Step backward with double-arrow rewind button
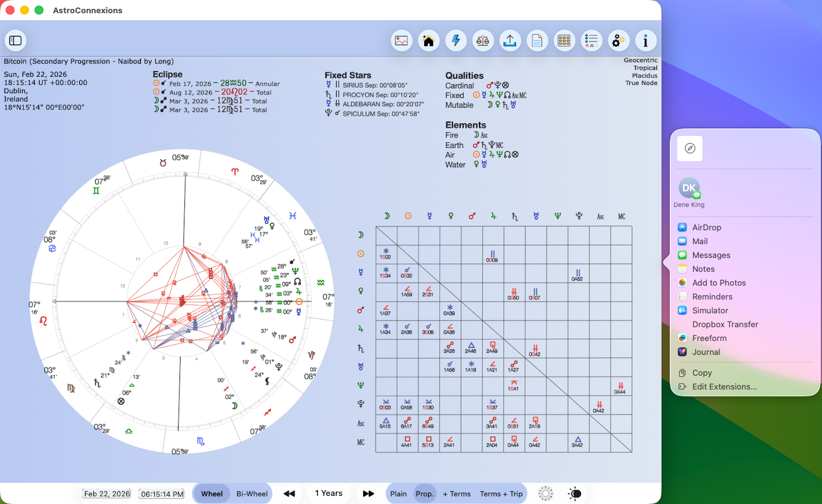 click(x=289, y=494)
